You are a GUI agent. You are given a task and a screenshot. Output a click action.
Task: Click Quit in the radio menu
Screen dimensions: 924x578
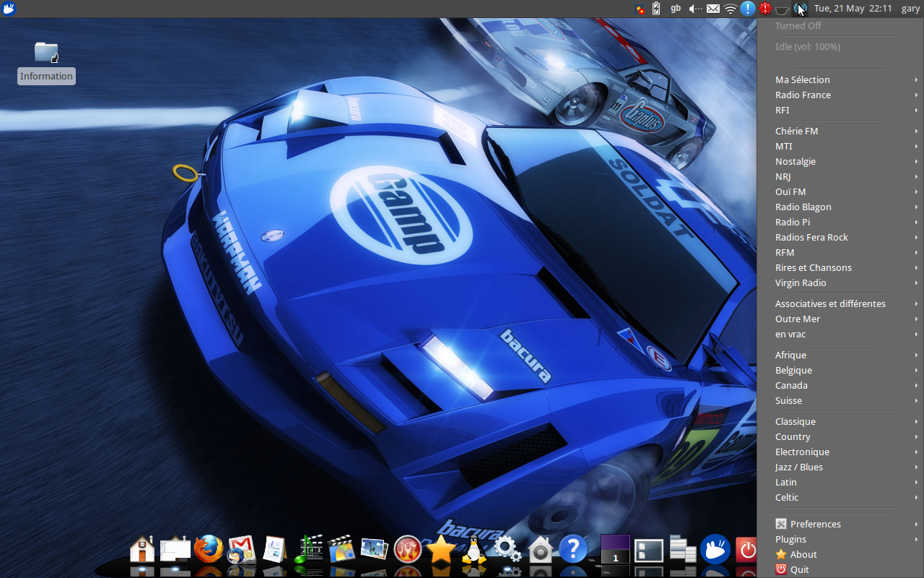click(x=799, y=569)
